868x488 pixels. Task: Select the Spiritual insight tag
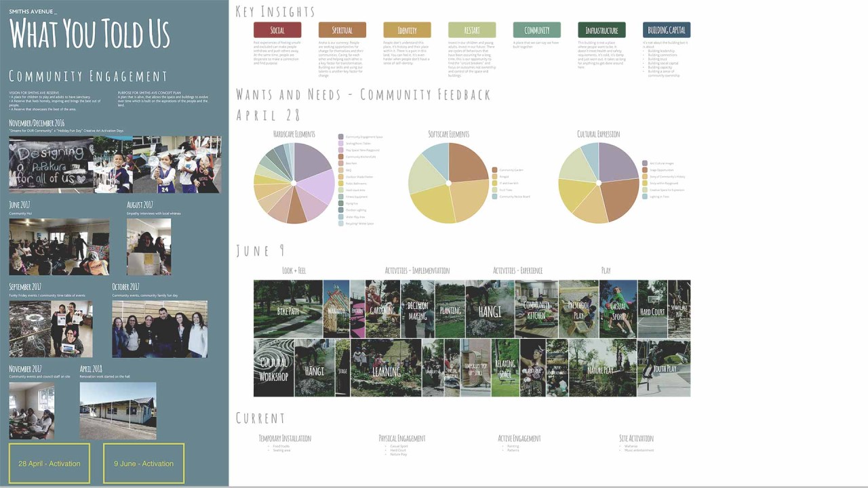tap(342, 30)
